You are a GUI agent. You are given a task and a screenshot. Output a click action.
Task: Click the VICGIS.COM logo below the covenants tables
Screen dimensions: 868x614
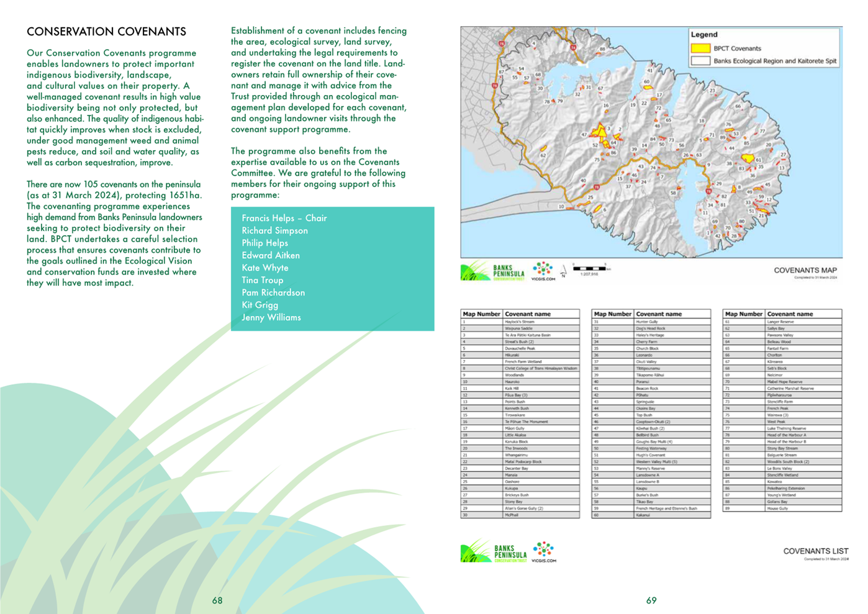pos(544,552)
